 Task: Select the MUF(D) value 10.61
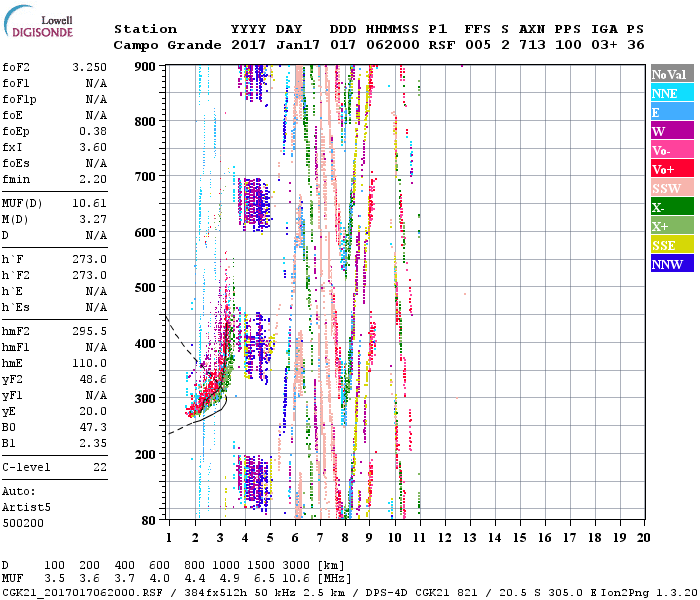[91, 203]
